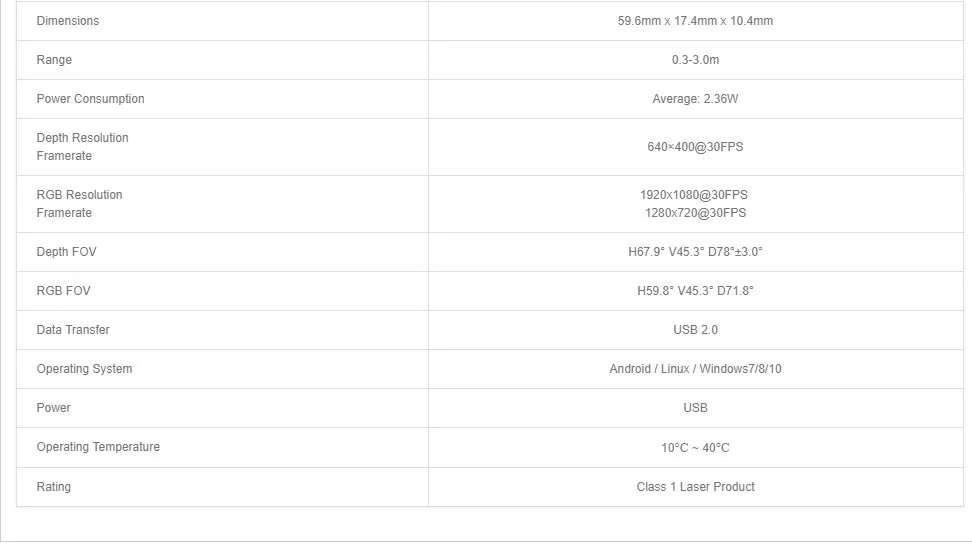Click the Dimensions row label
972x547 pixels.
coord(67,21)
